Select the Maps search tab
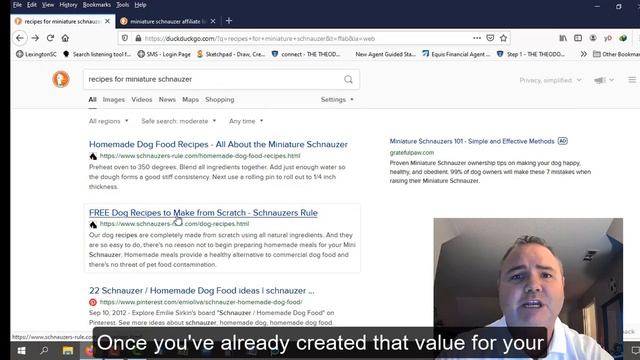Image resolution: width=640 pixels, height=360 pixels. point(190,100)
